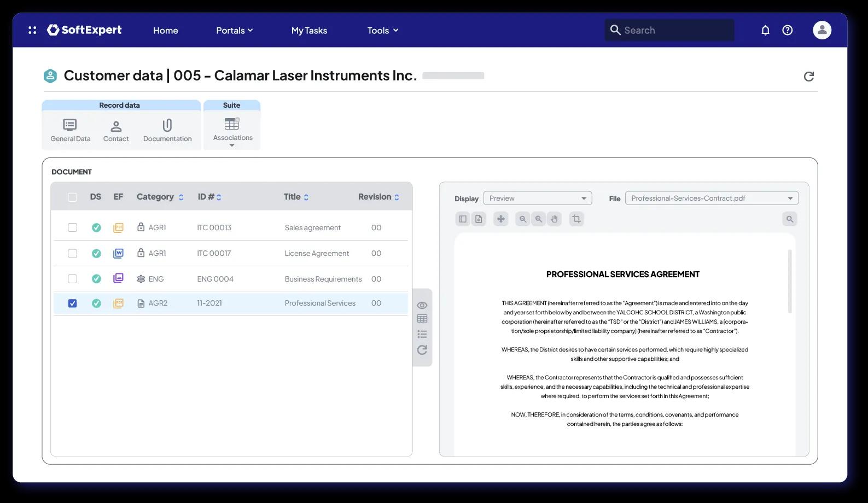The height and width of the screenshot is (503, 868).
Task: Click the refresh icon on side strip
Action: point(422,350)
